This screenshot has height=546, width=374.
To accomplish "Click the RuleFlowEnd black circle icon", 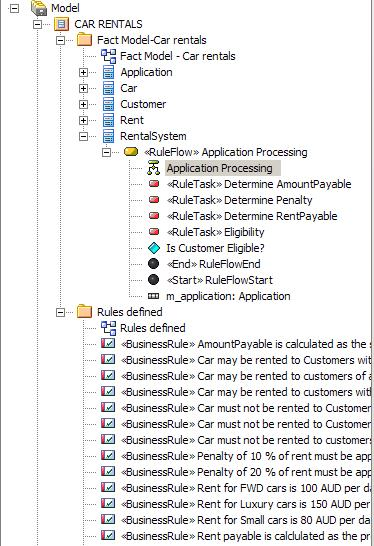I will 154,264.
